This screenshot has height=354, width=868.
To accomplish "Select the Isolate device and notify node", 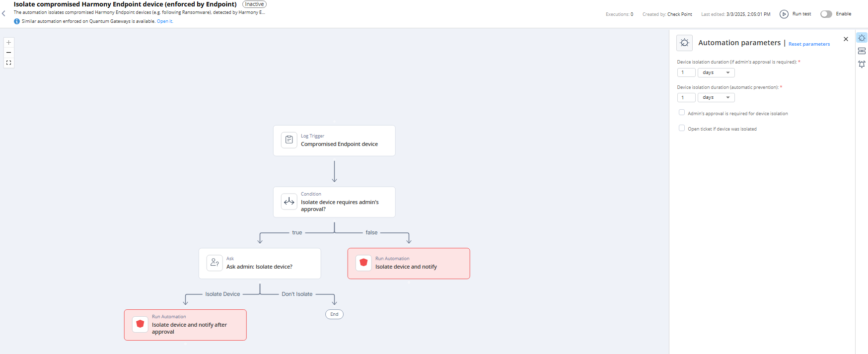I will tap(409, 264).
